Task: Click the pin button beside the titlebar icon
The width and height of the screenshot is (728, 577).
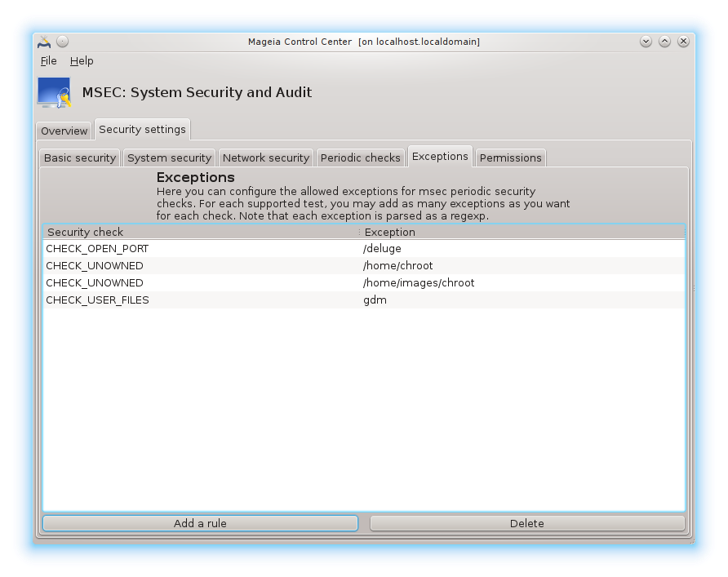Action: [63, 42]
